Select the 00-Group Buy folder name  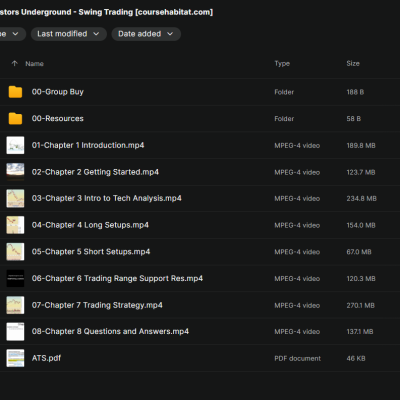[x=58, y=92]
